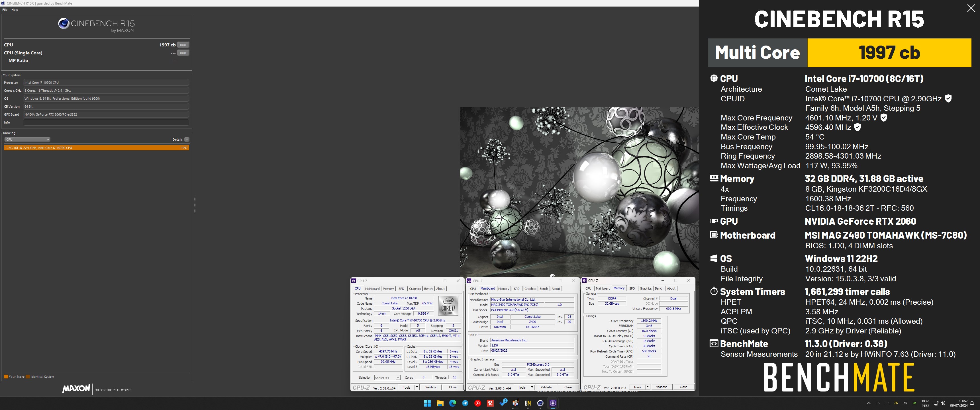Click the Processor field in Cinebench system info
This screenshot has height=410, width=980.
point(106,83)
